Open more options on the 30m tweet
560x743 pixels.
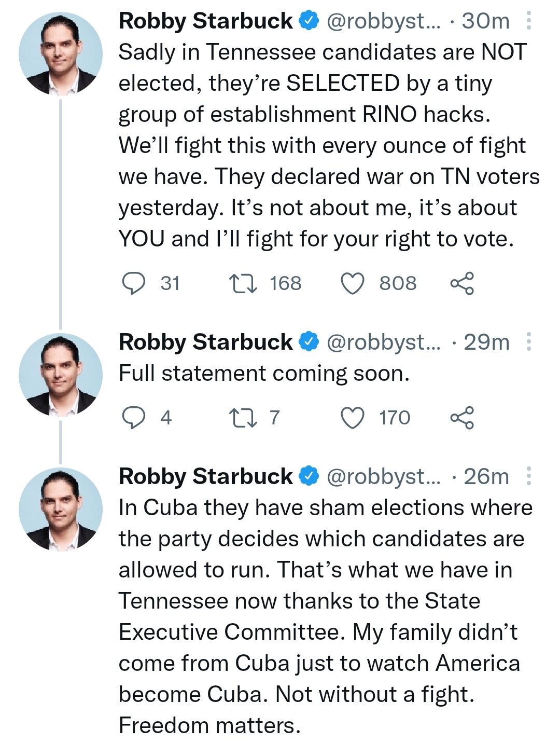click(528, 21)
